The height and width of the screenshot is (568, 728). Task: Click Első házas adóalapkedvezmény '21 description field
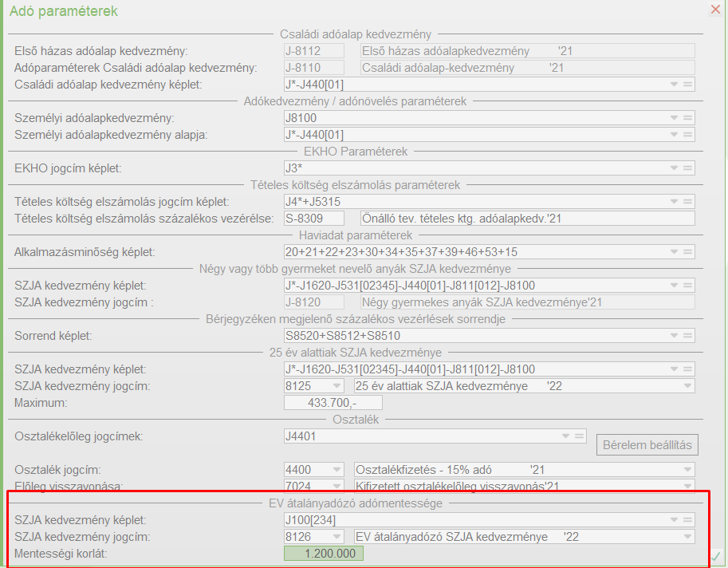pyautogui.click(x=527, y=50)
